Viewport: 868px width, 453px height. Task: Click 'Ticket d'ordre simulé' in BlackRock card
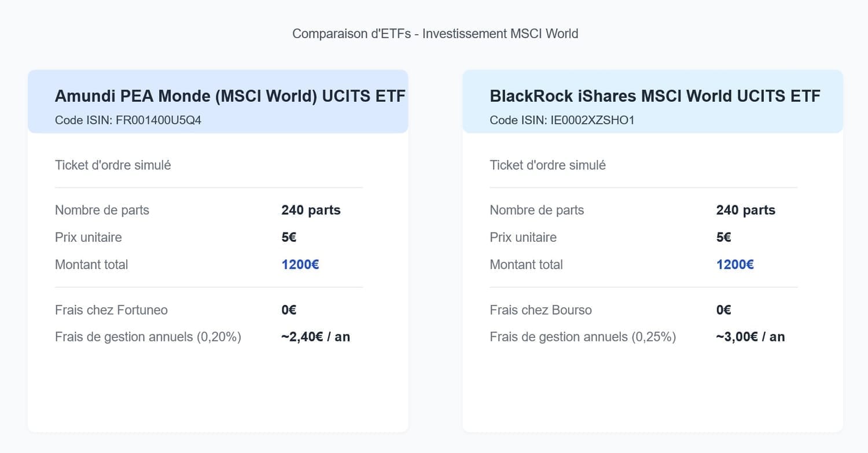pos(547,165)
